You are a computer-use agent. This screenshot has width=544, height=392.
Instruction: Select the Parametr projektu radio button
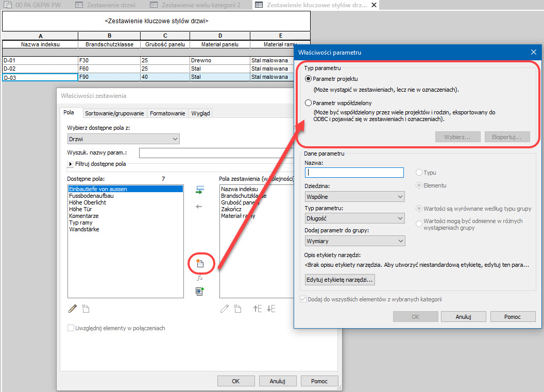point(309,79)
